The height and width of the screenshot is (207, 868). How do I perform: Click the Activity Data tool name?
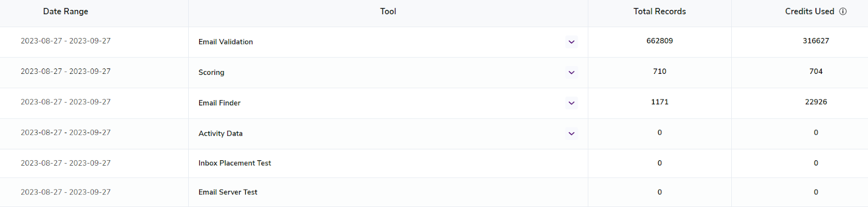220,133
